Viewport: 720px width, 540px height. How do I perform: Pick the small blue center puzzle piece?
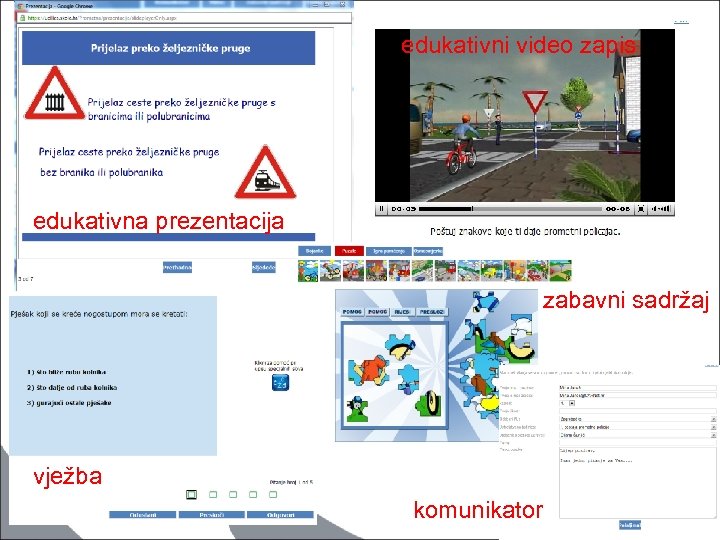tap(408, 378)
